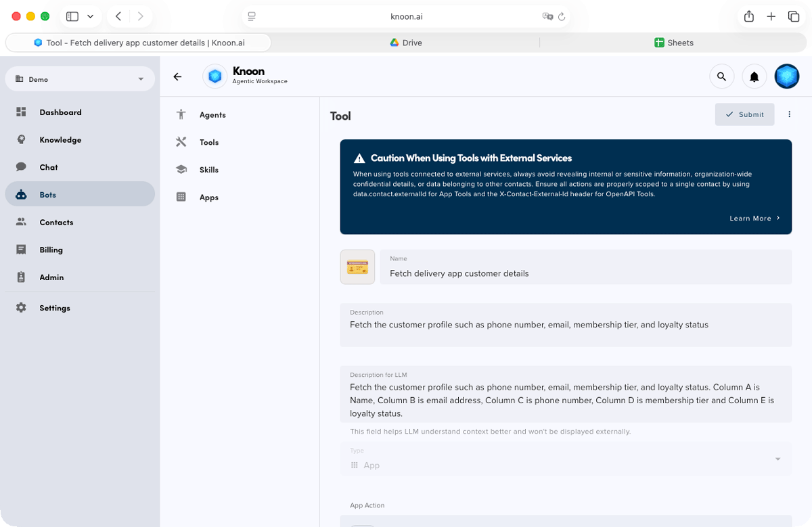Open the notifications bell
This screenshot has width=812, height=527.
pos(754,77)
